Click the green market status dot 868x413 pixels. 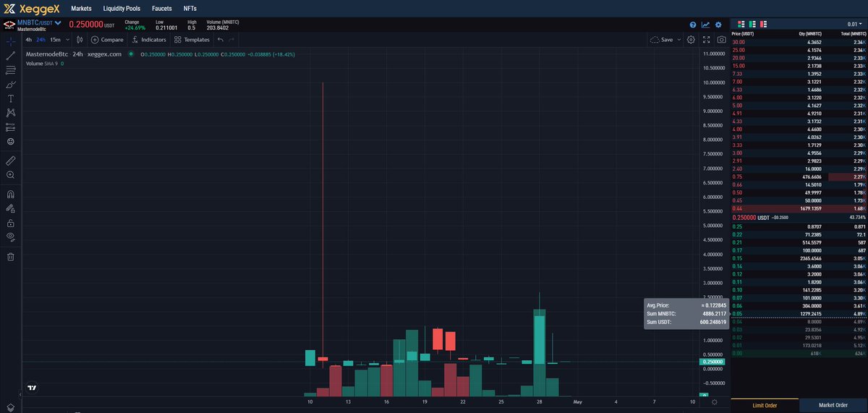click(x=131, y=54)
